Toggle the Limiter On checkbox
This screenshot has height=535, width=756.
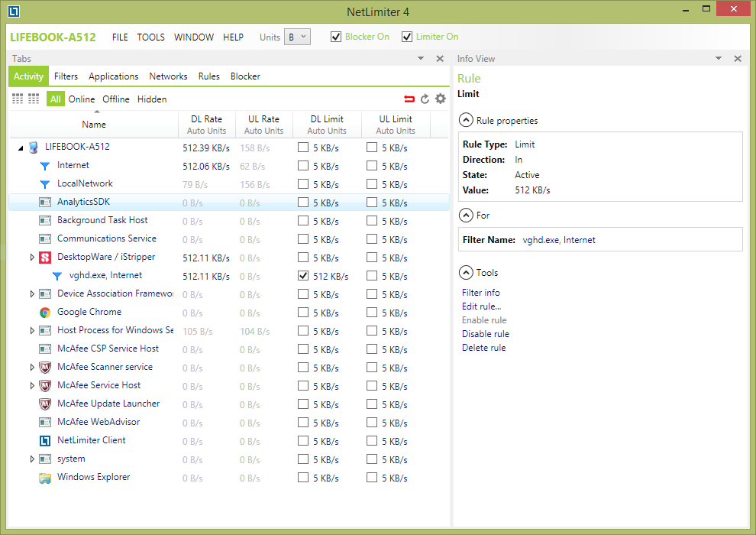pos(407,37)
